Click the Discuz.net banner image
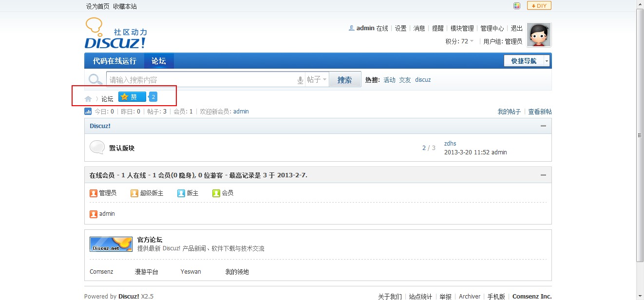 coord(111,244)
